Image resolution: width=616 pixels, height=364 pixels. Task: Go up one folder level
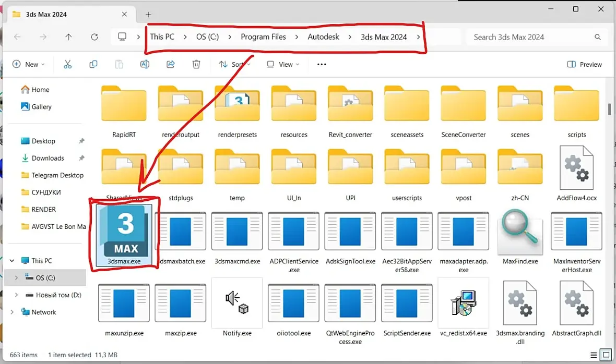(68, 37)
